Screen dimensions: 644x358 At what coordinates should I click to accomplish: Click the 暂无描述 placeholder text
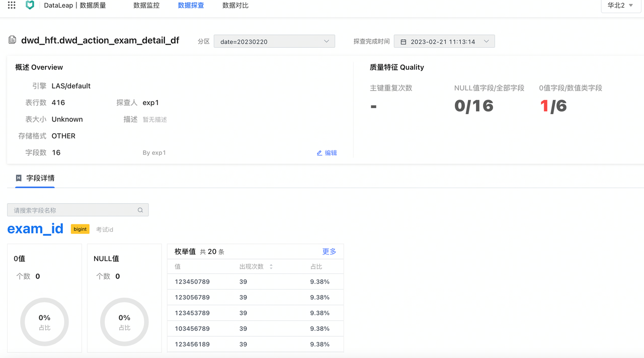[x=154, y=120]
